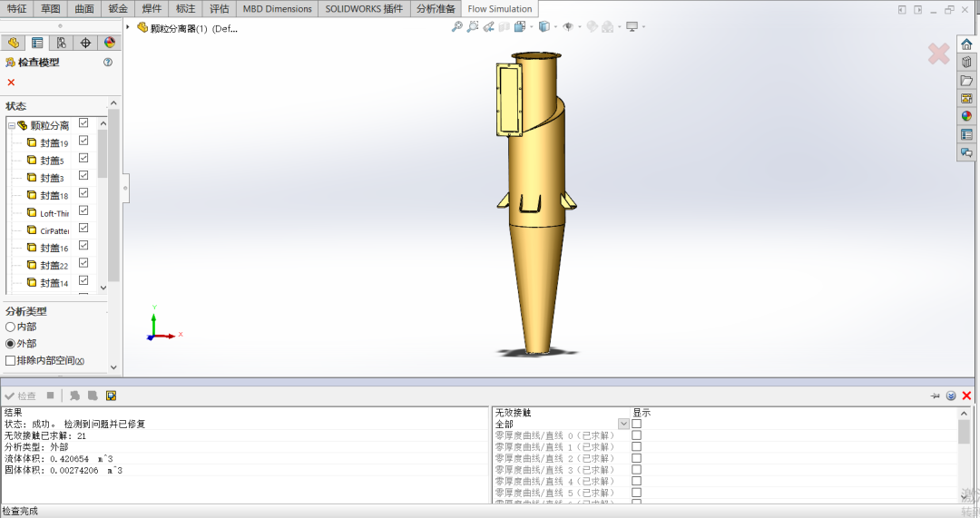
Task: Click Edit Appearance icon
Action: coord(592,27)
